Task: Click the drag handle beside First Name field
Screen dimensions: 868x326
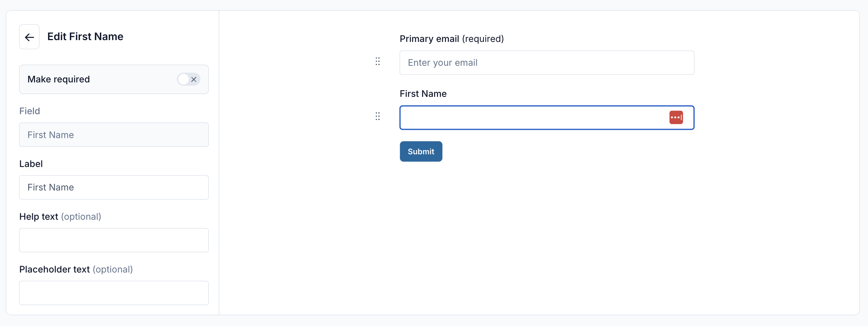Action: [x=378, y=116]
